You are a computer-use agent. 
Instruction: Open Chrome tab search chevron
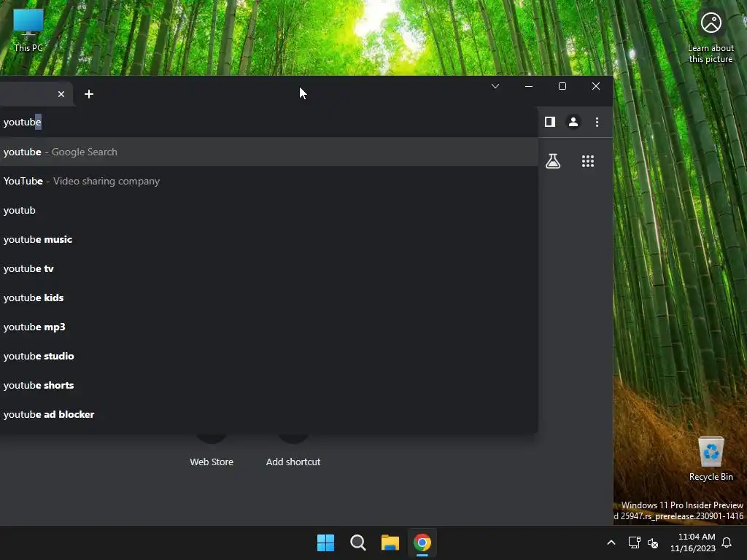click(x=495, y=86)
